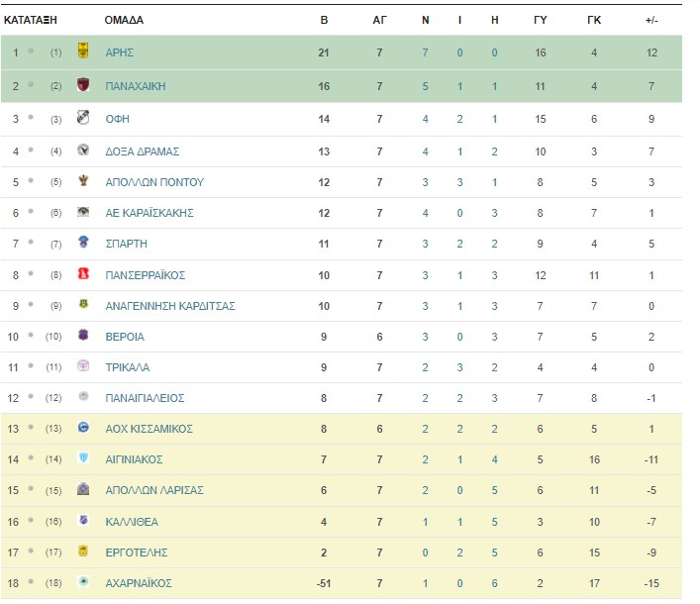This screenshot has height=604, width=700.
Task: Click the ΟΦΗ club logo
Action: [x=83, y=118]
